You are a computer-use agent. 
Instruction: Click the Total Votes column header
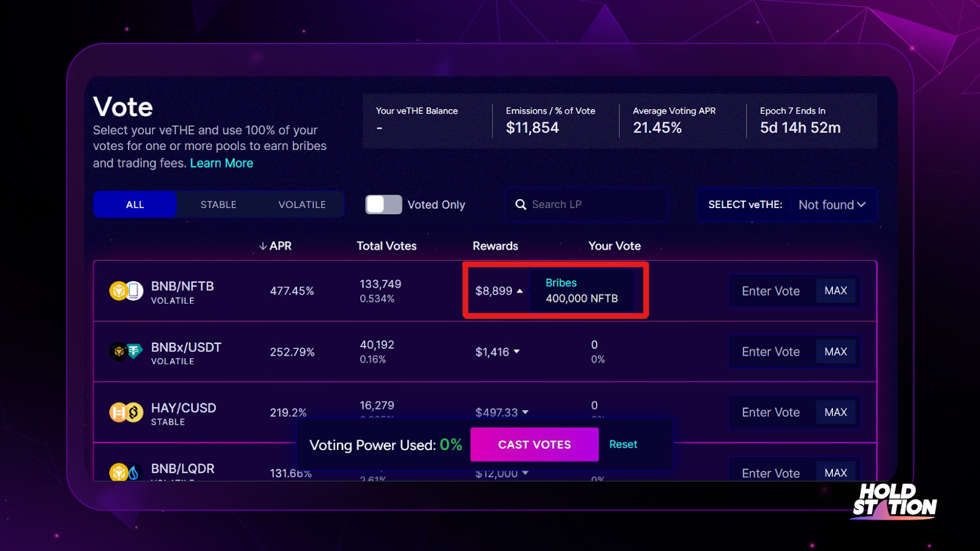[x=386, y=246]
